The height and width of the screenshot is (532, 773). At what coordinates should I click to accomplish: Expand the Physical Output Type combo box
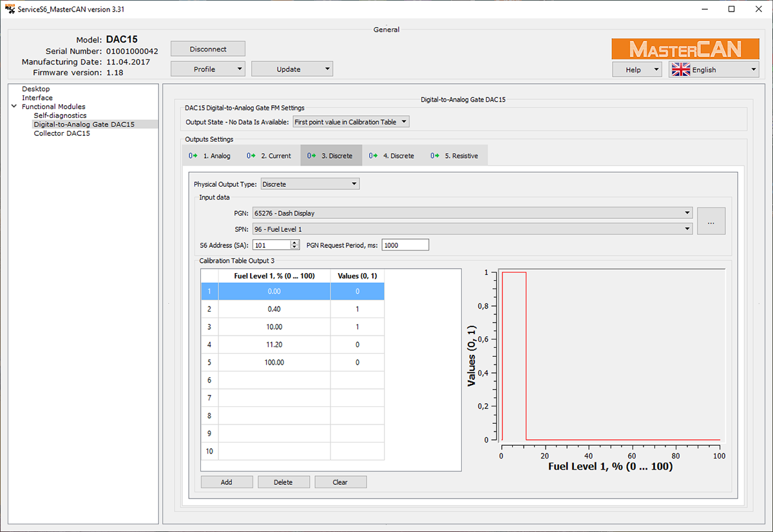click(x=310, y=184)
